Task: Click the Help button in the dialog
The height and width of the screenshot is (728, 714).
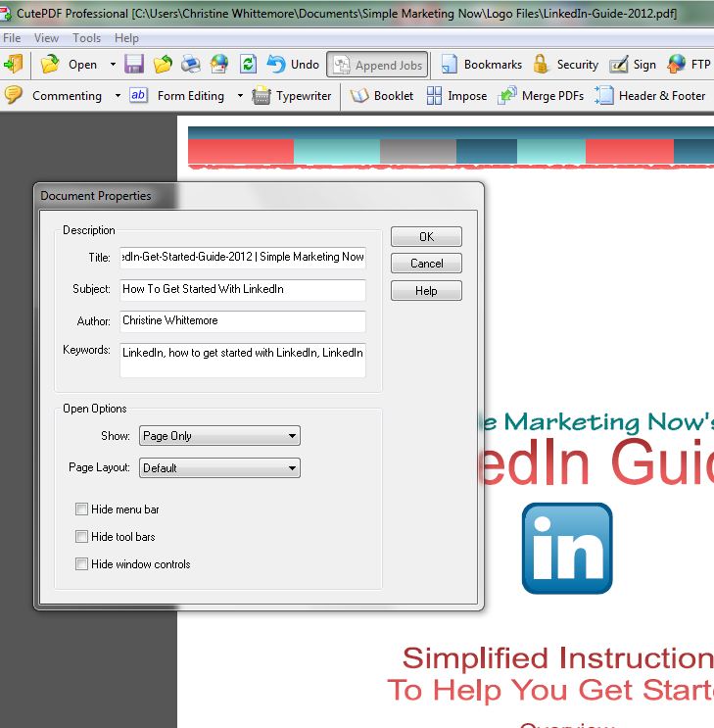Action: click(426, 291)
